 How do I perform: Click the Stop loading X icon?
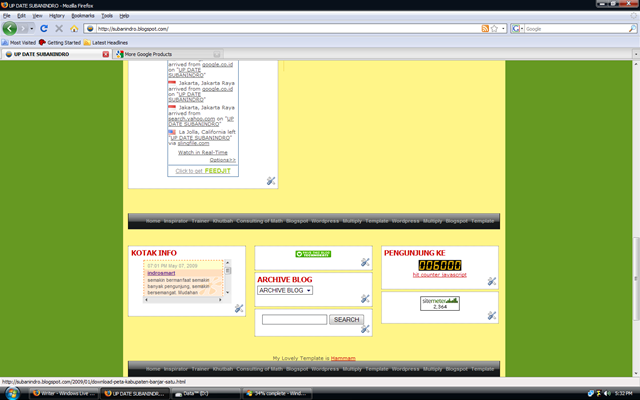click(59, 29)
